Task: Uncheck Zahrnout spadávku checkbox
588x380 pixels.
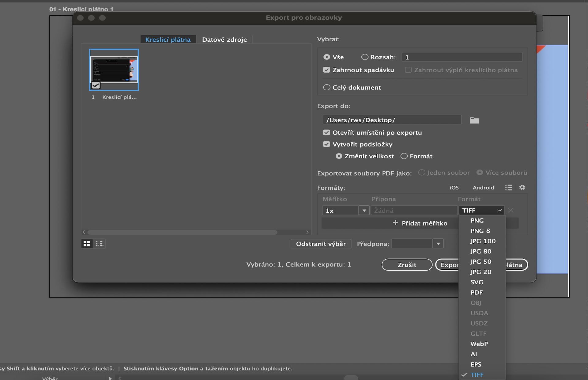Action: [x=326, y=70]
